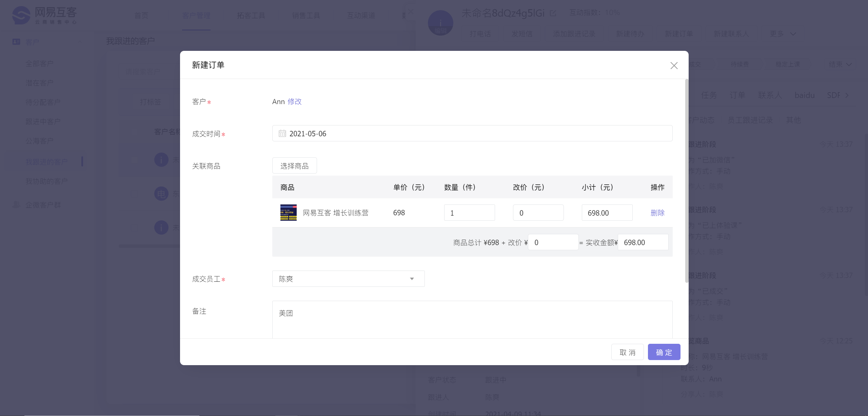This screenshot has height=416, width=868.
Task: Click 新建订单 in customer panel
Action: pyautogui.click(x=679, y=34)
